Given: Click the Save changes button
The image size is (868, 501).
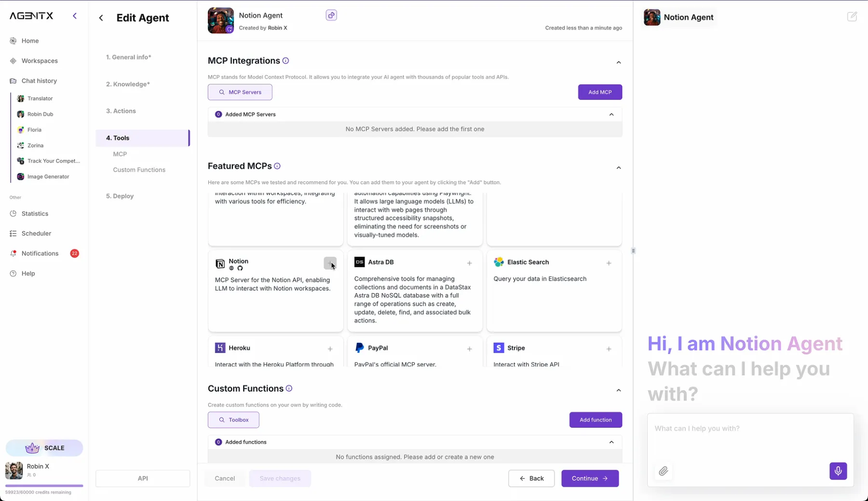Looking at the screenshot, I should (280, 478).
